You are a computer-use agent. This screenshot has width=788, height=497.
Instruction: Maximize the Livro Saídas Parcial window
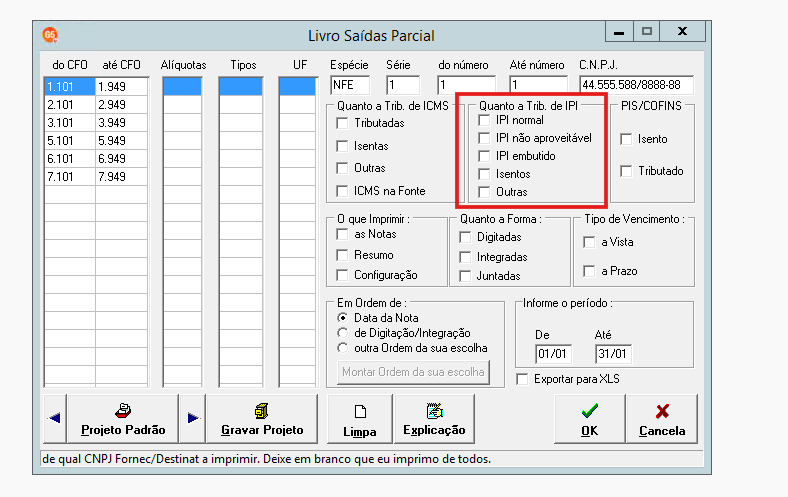[x=647, y=32]
